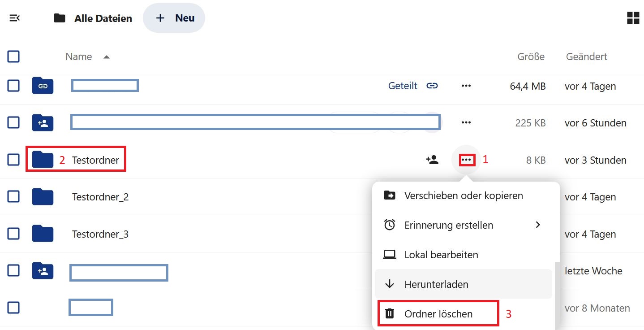Collapse navigation with the top-left menu icon
The width and height of the screenshot is (644, 330).
tap(15, 18)
